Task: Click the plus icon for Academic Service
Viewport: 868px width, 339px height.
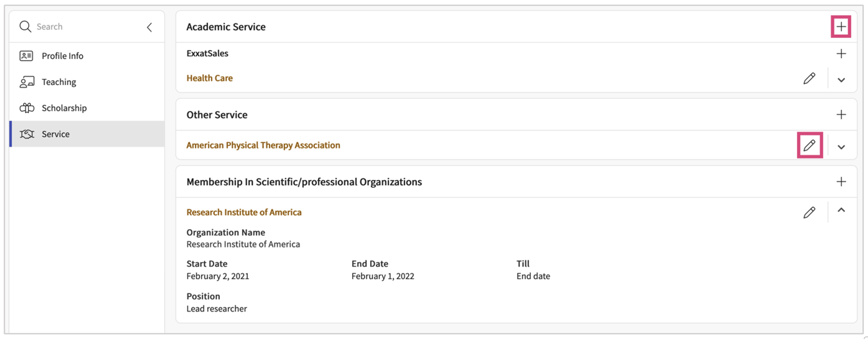Action: (841, 27)
